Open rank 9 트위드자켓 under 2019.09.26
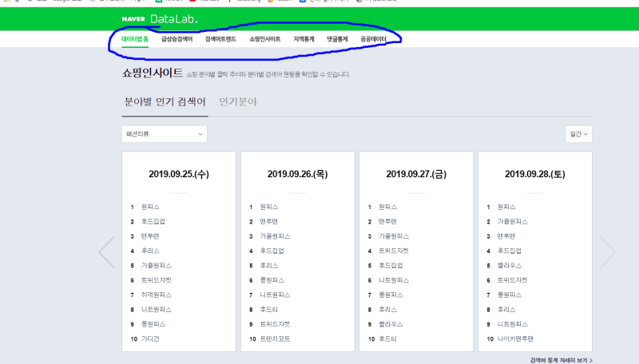Image resolution: width=639 pixels, height=364 pixels. (275, 324)
